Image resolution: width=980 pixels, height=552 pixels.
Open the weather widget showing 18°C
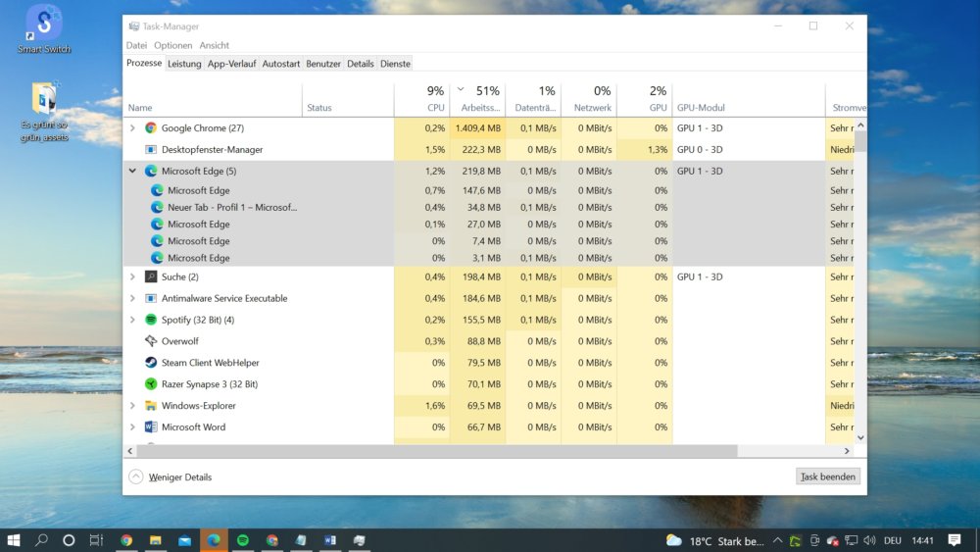[715, 541]
